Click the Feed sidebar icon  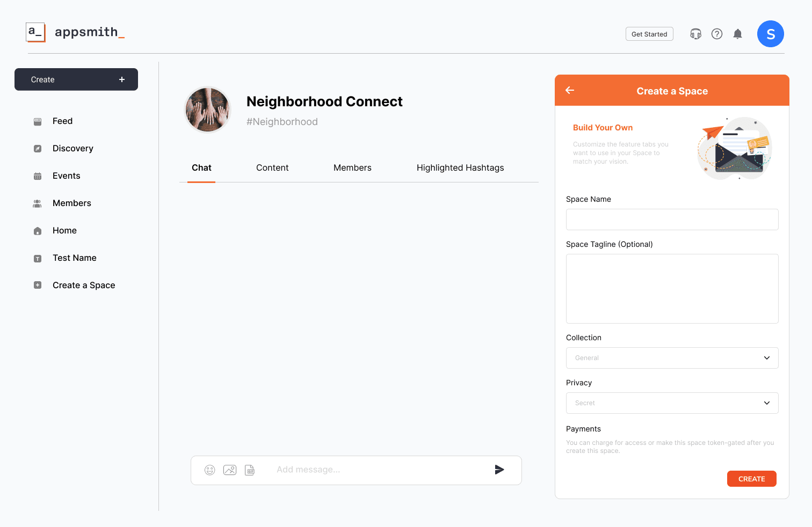coord(37,121)
